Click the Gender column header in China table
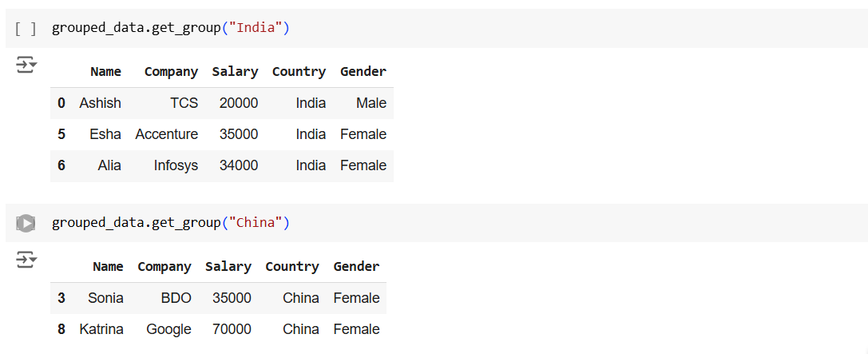The image size is (868, 354). point(356,267)
